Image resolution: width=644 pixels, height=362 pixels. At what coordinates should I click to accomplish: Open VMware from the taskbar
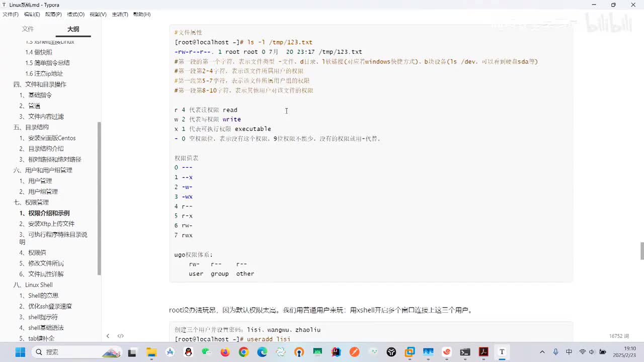tap(410, 352)
